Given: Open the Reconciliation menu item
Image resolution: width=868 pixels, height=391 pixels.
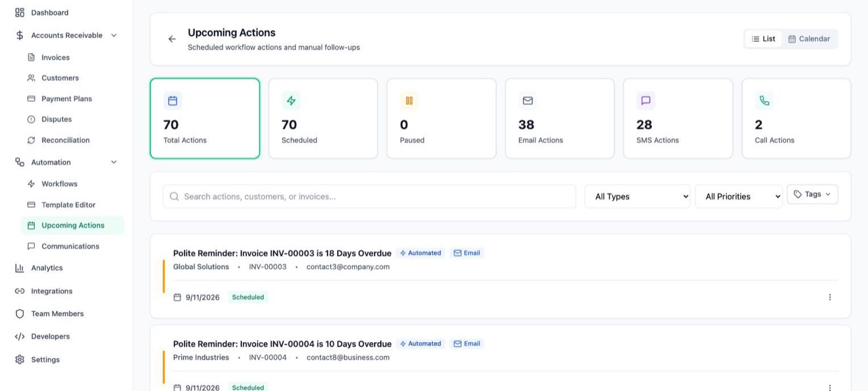Looking at the screenshot, I should (73, 140).
